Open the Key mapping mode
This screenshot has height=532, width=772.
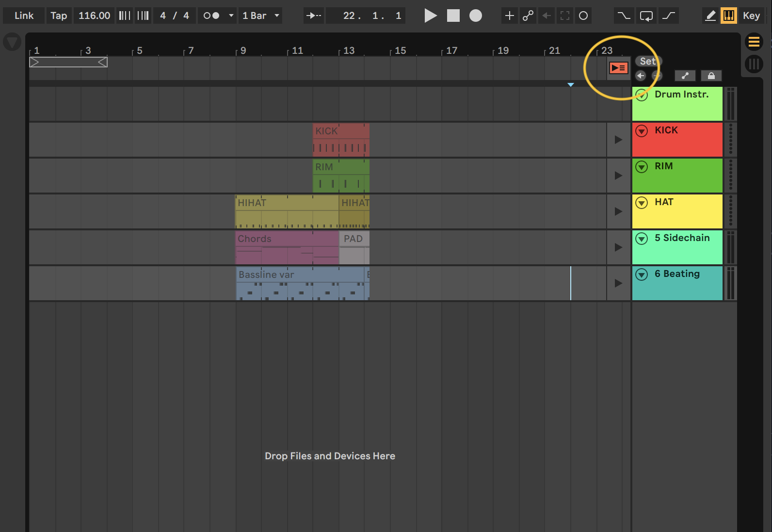(x=751, y=16)
